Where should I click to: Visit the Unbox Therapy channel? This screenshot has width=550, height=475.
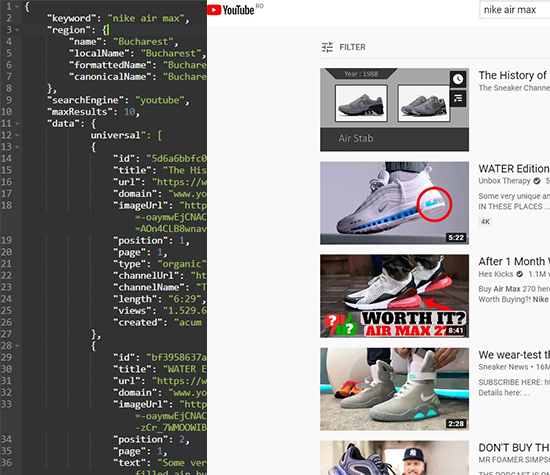pos(504,181)
